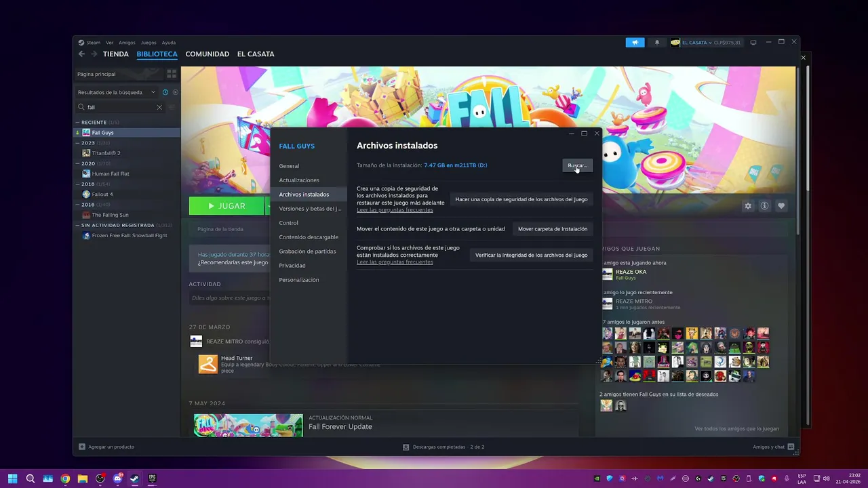The width and height of the screenshot is (868, 488).
Task: Show game info icon
Action: point(764,206)
